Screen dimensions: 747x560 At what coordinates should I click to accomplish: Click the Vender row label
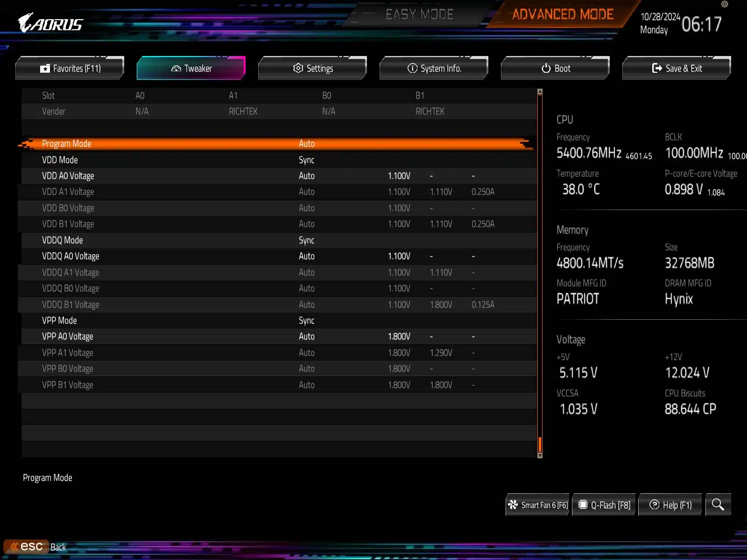coord(54,112)
